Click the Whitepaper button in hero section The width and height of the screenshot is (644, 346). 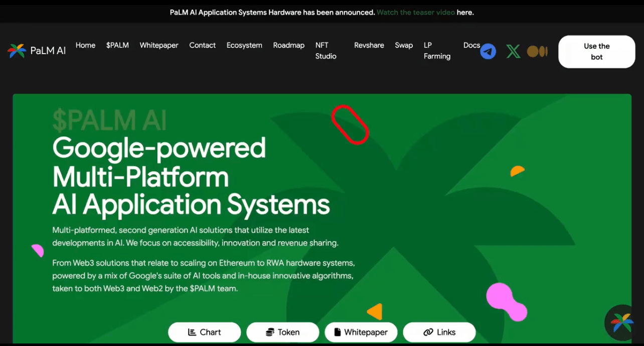(x=361, y=332)
